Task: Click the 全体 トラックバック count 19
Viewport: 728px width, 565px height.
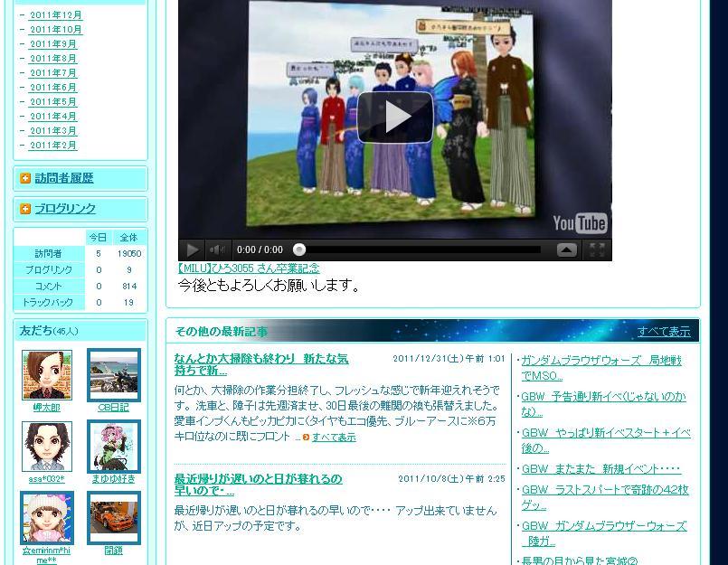Action: (x=129, y=303)
